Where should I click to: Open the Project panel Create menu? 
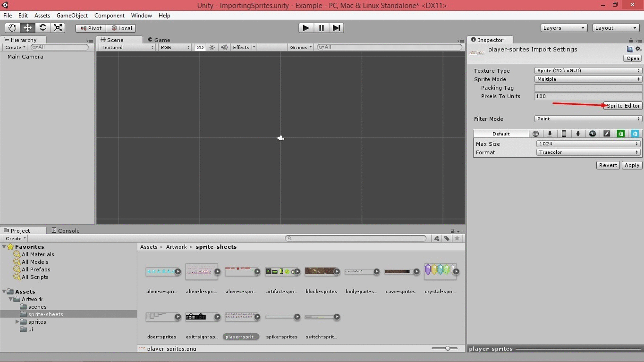(16, 238)
